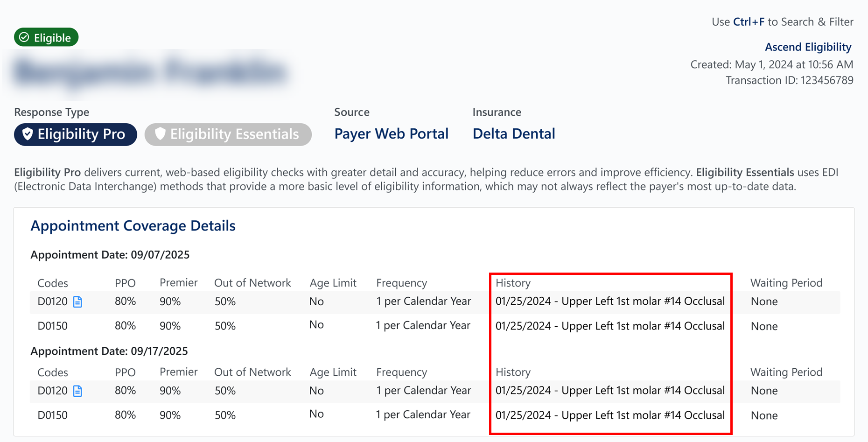The image size is (868, 442).
Task: Click the Transaction ID 123456789 text
Action: click(x=789, y=80)
